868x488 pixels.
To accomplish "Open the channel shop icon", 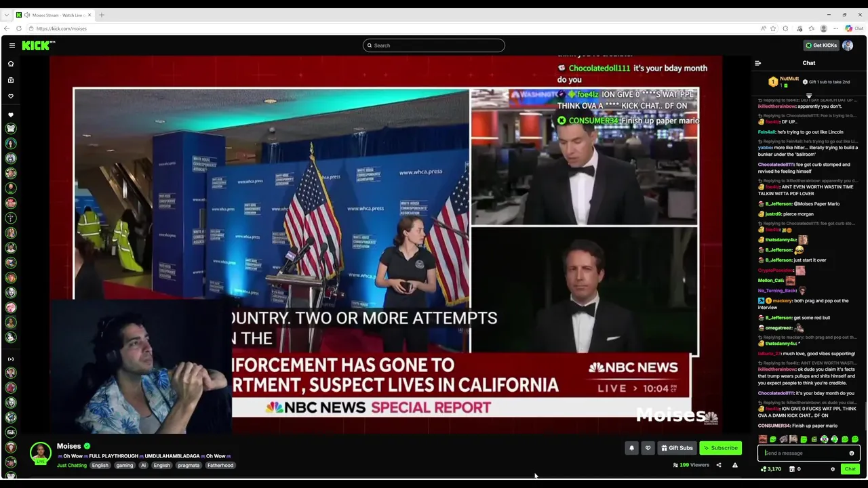I will [792, 469].
